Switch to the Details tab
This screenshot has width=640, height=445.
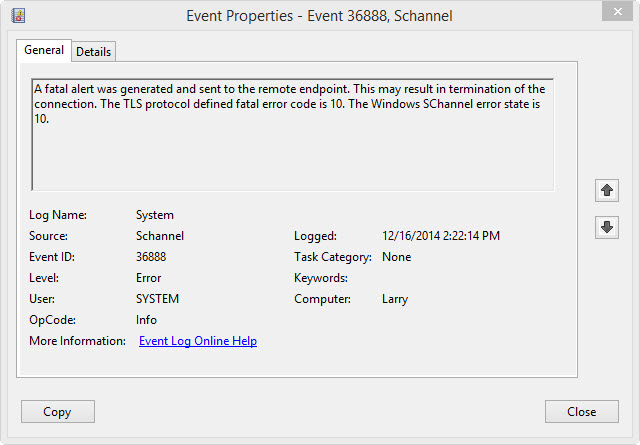[93, 52]
